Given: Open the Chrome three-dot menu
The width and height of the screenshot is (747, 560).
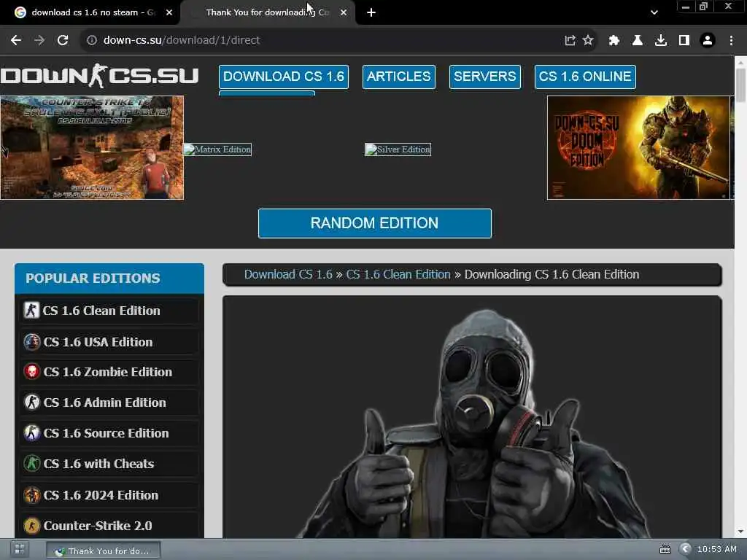Looking at the screenshot, I should 731,41.
